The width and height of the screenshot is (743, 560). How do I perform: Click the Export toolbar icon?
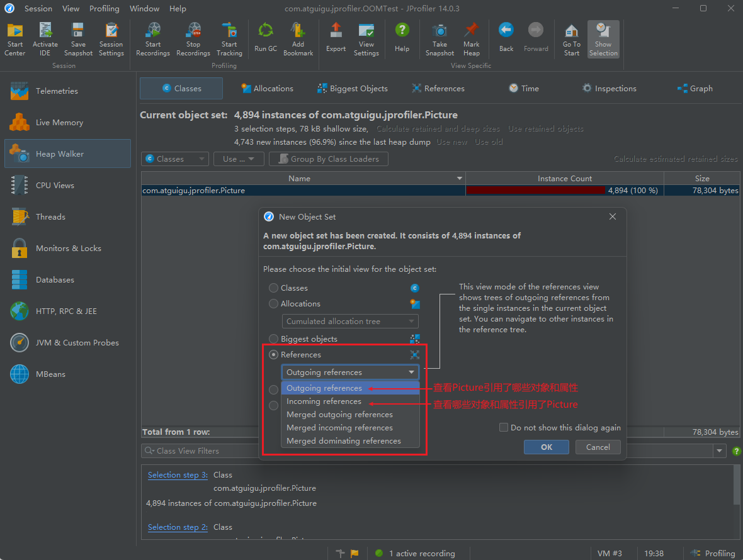pyautogui.click(x=336, y=38)
